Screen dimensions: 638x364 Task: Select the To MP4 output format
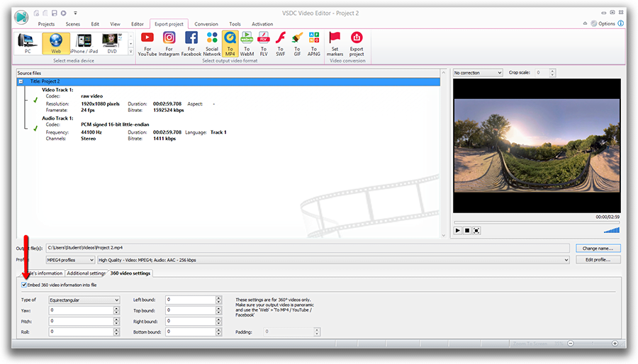[x=230, y=44]
